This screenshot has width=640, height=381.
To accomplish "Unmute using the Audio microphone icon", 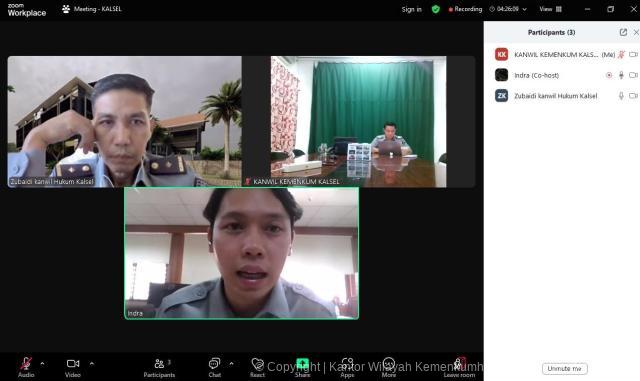I will 26,363.
